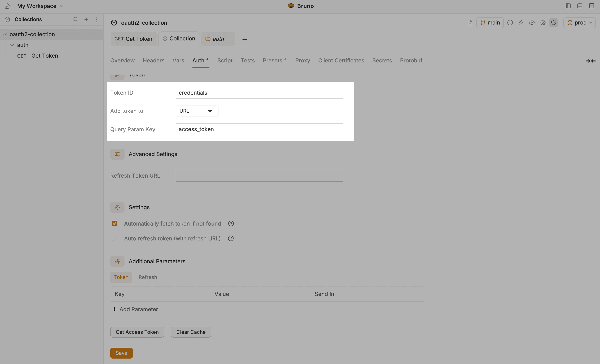Open the Add token to URL dropdown
600x364 pixels.
[197, 111]
